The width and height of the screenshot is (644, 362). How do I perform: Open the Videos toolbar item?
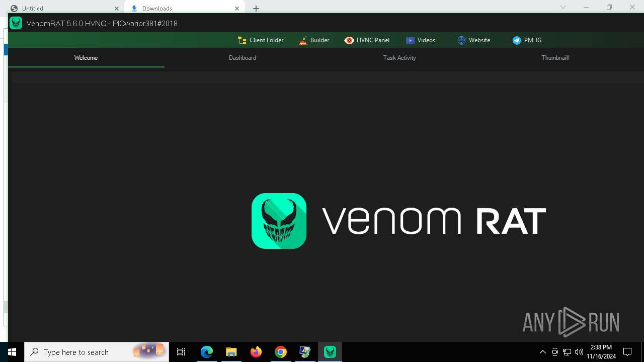point(420,40)
